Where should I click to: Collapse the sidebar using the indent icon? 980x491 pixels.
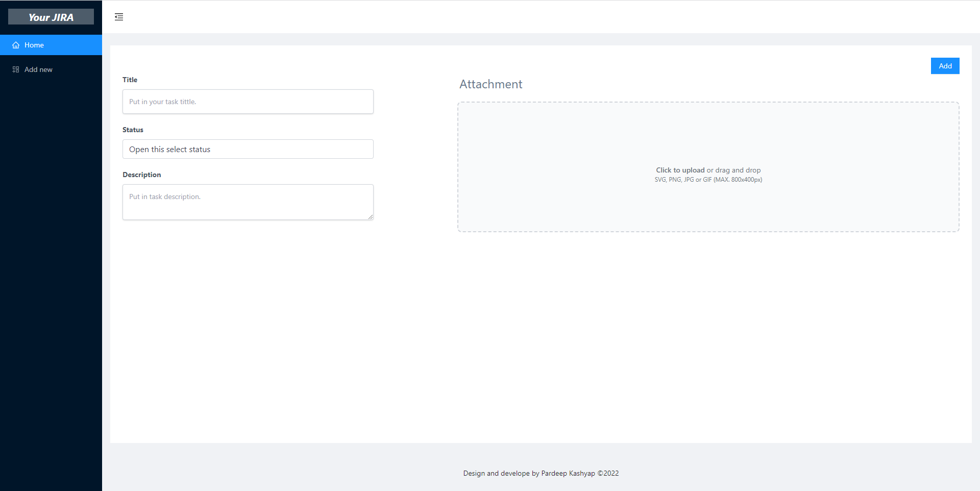point(119,17)
